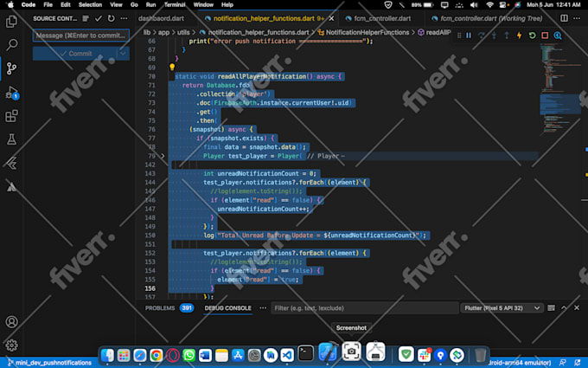Click the commit message input field
Viewport: 588px width, 368px height.
(x=81, y=36)
